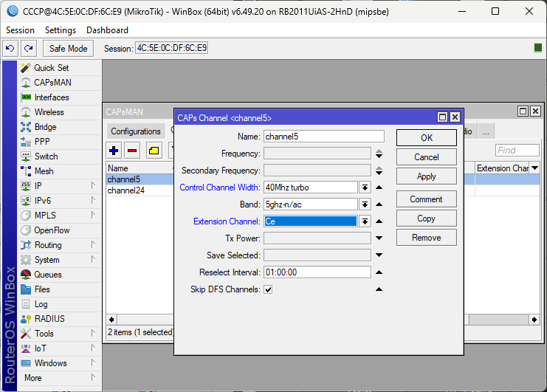This screenshot has height=392, width=547.
Task: Click the Remove button
Action: [426, 238]
